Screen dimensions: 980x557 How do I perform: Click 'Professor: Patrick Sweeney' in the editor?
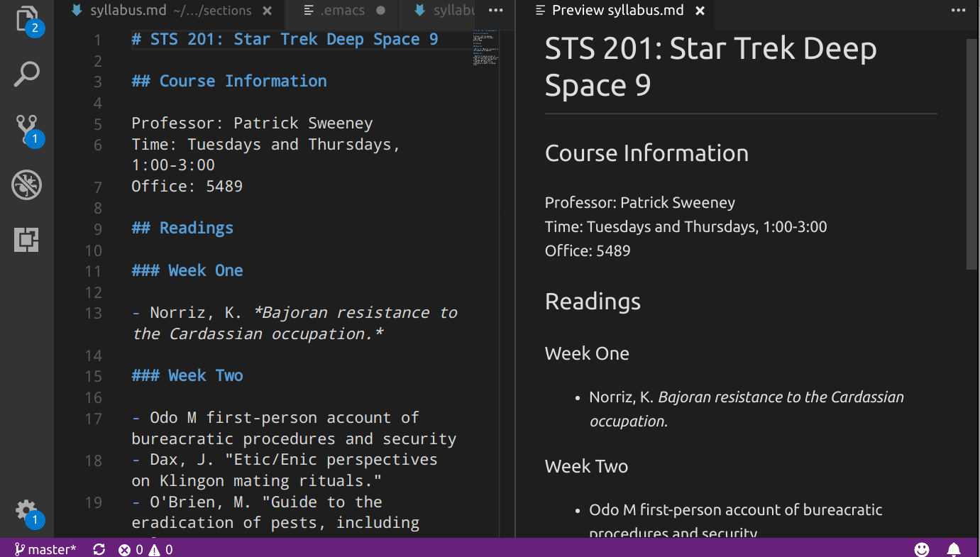[x=252, y=123]
